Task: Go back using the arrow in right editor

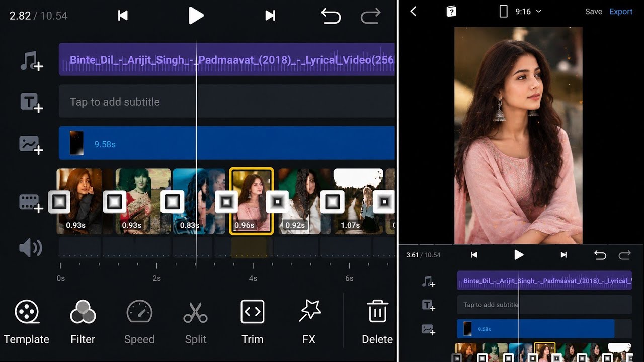Action: tap(413, 11)
